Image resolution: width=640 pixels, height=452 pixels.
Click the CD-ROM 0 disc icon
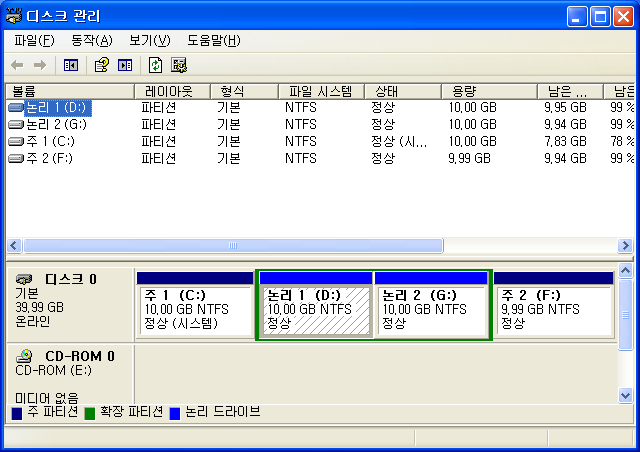[24, 356]
